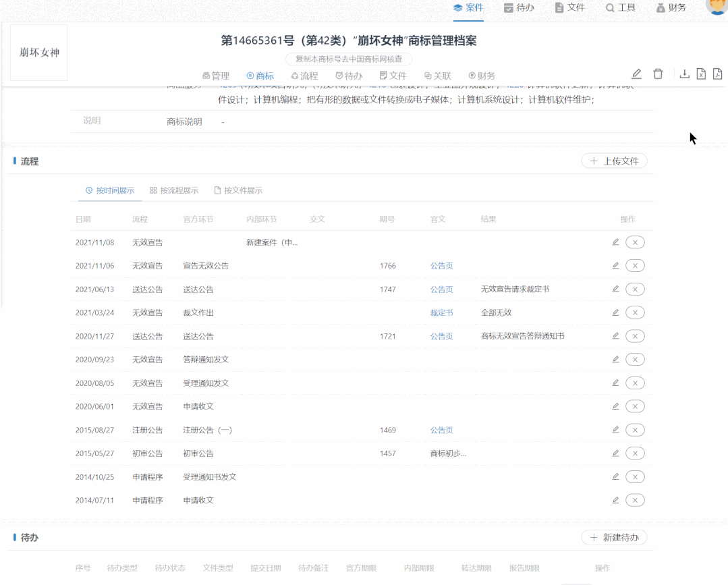
Task: Go to 管理 section of the archive
Action: click(x=216, y=76)
